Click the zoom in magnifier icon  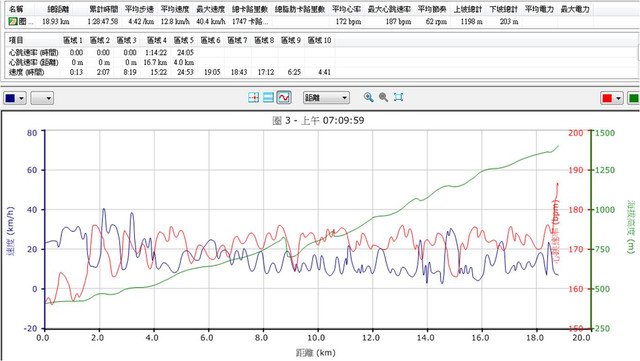pyautogui.click(x=369, y=97)
